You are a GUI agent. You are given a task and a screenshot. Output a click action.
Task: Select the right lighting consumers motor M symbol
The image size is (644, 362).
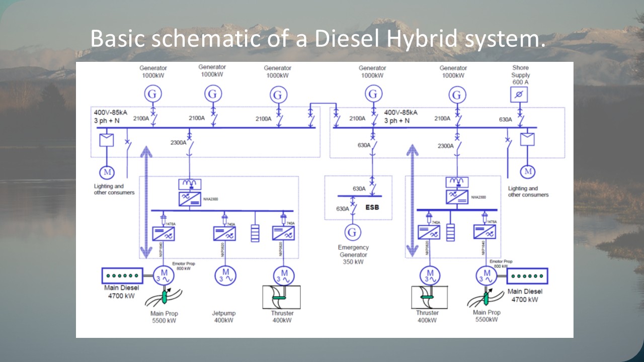[x=527, y=172]
